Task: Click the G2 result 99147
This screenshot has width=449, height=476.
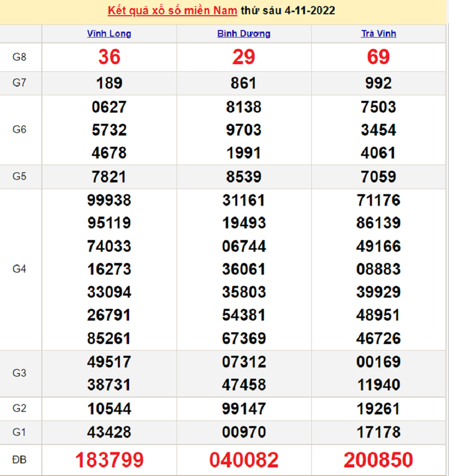Action: pyautogui.click(x=244, y=409)
